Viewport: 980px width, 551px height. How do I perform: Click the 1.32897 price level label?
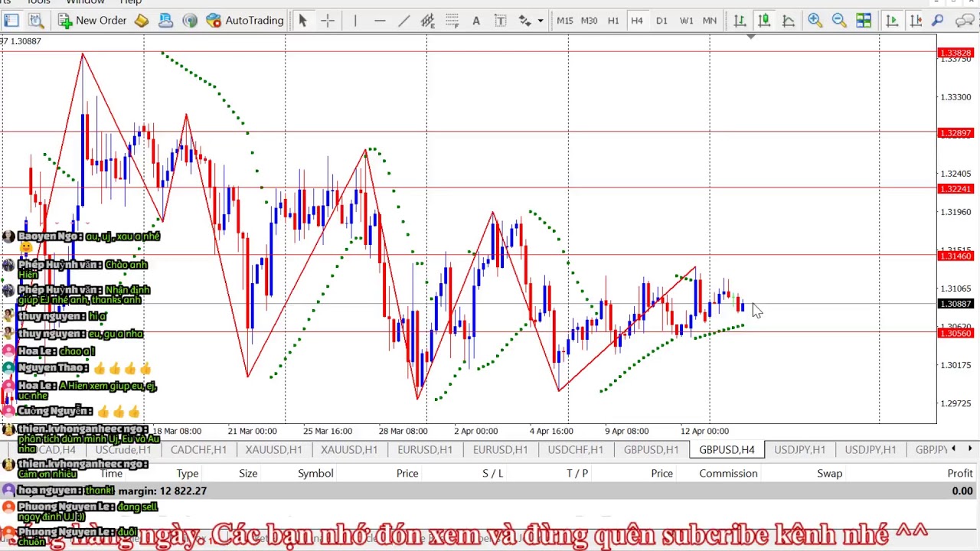(x=955, y=133)
